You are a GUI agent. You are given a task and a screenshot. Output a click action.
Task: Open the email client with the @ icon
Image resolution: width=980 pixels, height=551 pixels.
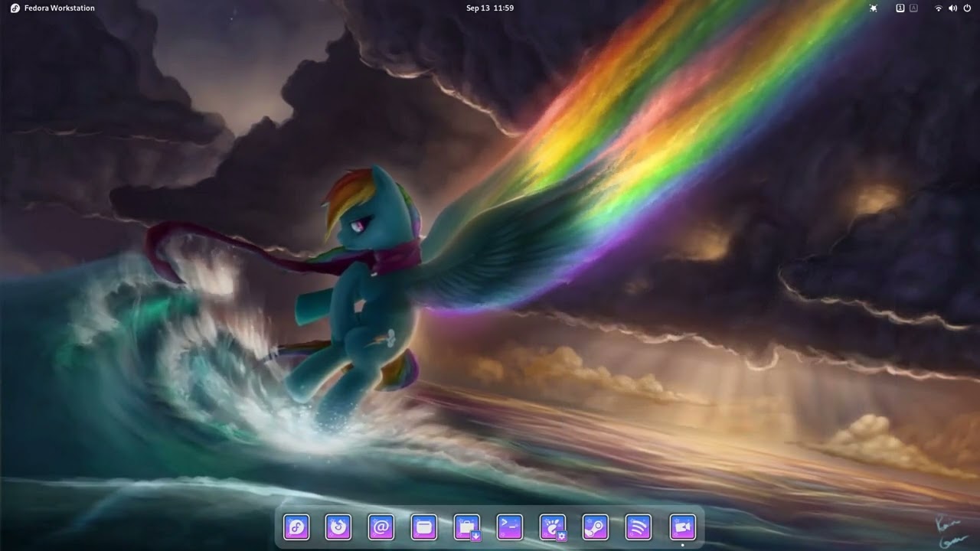click(x=381, y=527)
